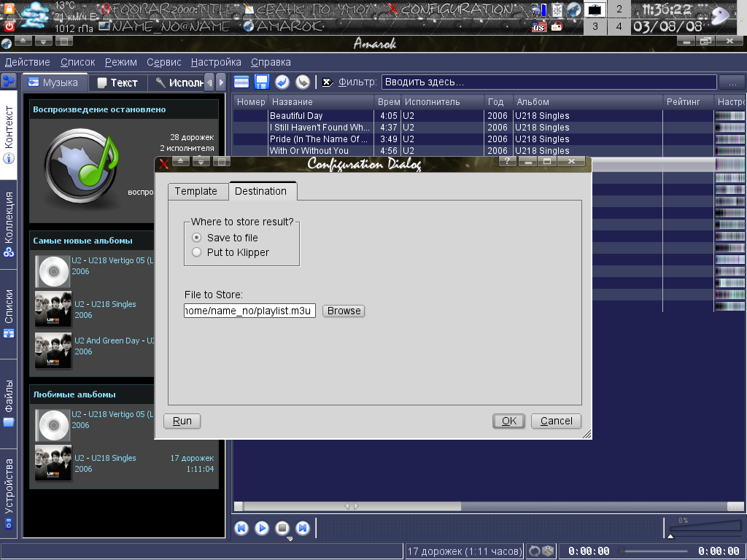
Task: Skip to previous track in Amarok
Action: 241,528
